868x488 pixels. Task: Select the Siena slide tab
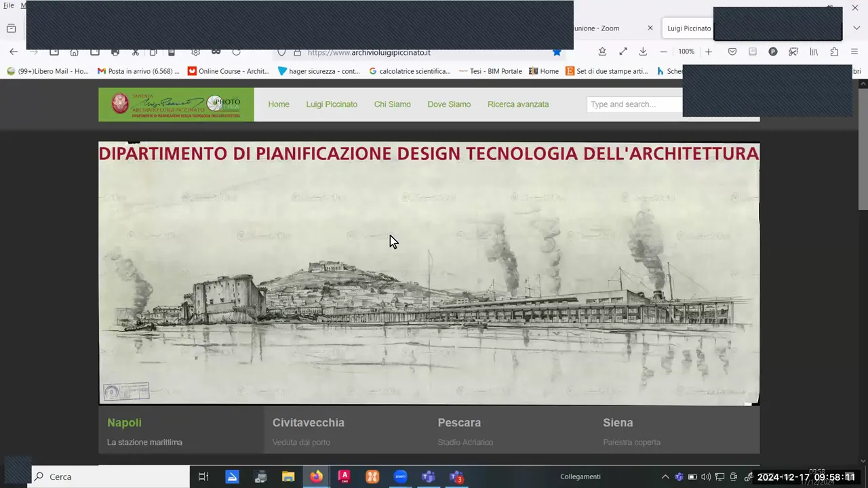pos(677,430)
